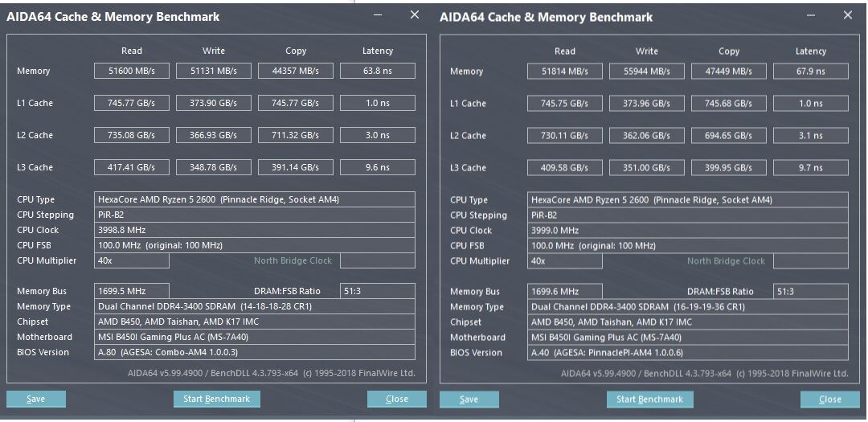Select left Memory Type 14-18-18-28 CR1 field
Image resolution: width=868 pixels, height=422 pixels.
pos(255,306)
